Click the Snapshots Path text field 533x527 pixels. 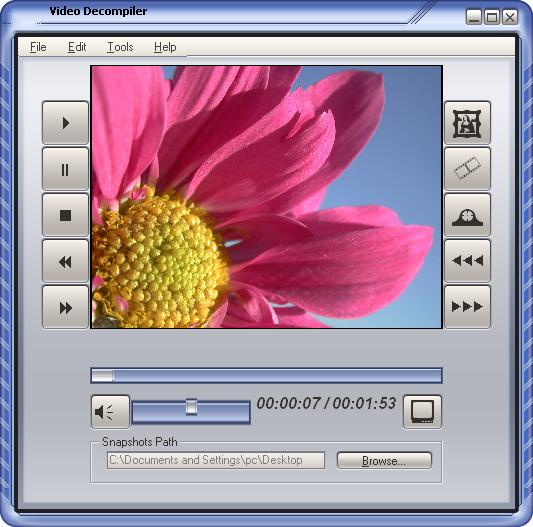coord(216,460)
